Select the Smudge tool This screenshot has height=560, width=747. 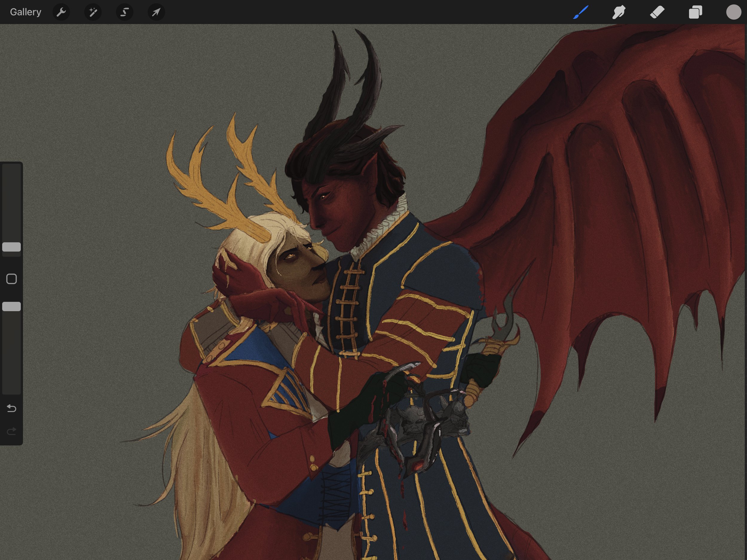[619, 13]
